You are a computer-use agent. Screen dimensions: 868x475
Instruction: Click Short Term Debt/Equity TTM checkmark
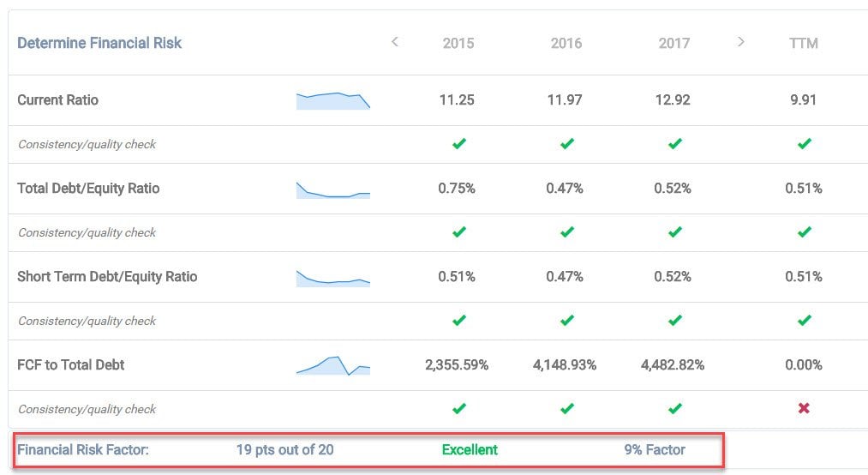point(804,321)
